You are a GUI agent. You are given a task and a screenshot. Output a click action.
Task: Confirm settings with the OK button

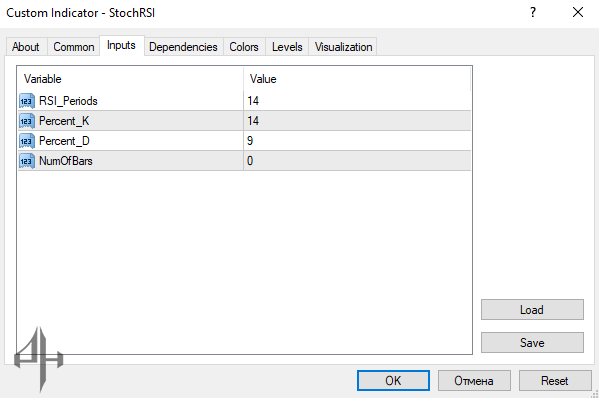(x=393, y=380)
